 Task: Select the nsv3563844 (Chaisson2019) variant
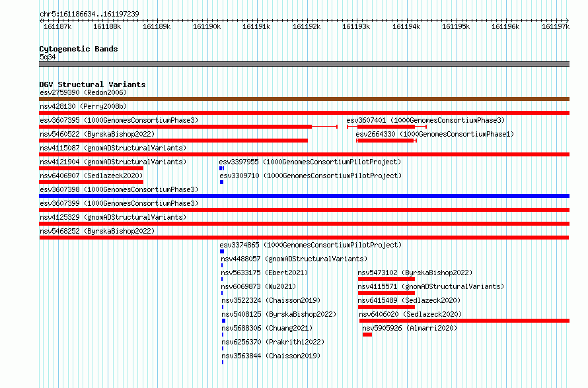pos(271,356)
